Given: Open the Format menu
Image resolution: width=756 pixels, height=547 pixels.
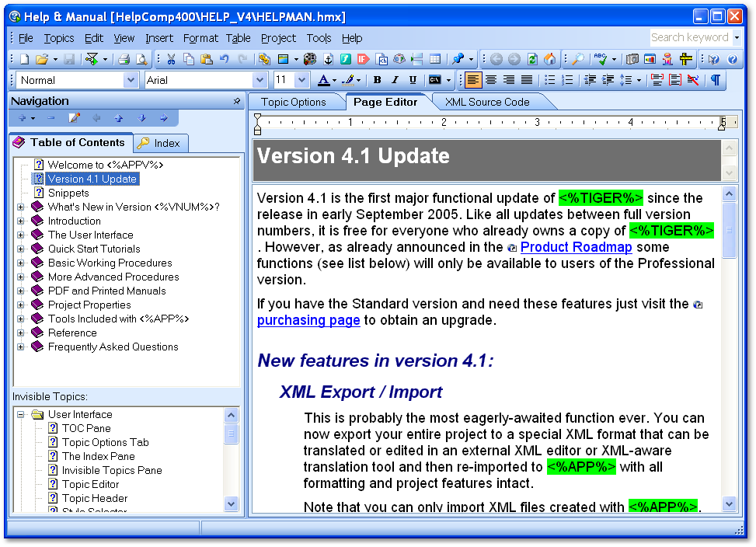Looking at the screenshot, I should click(200, 38).
